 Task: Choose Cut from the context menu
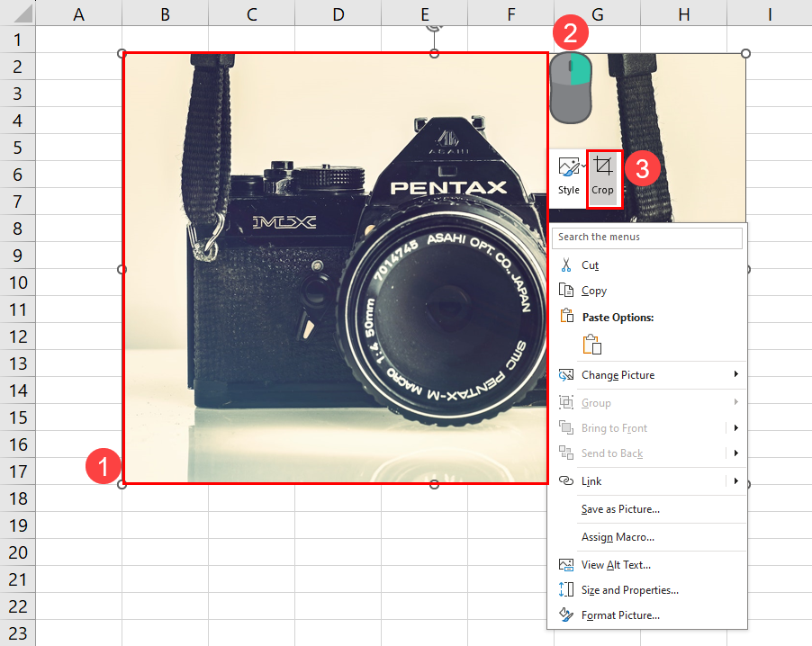(647, 265)
